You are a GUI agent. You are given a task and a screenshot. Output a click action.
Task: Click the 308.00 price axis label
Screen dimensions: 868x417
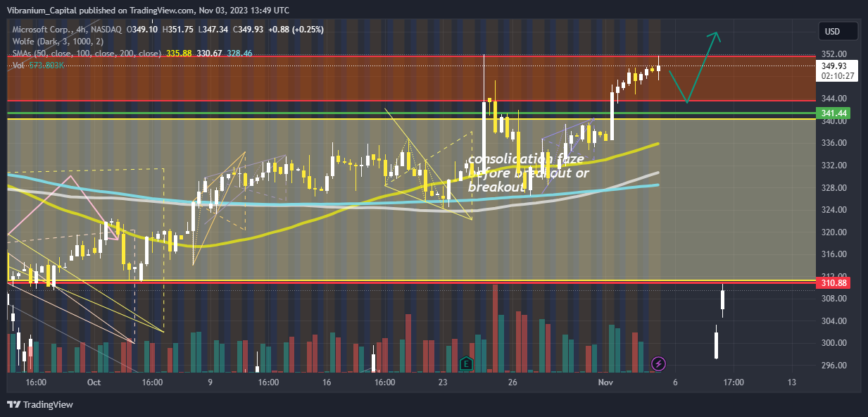[x=834, y=299]
